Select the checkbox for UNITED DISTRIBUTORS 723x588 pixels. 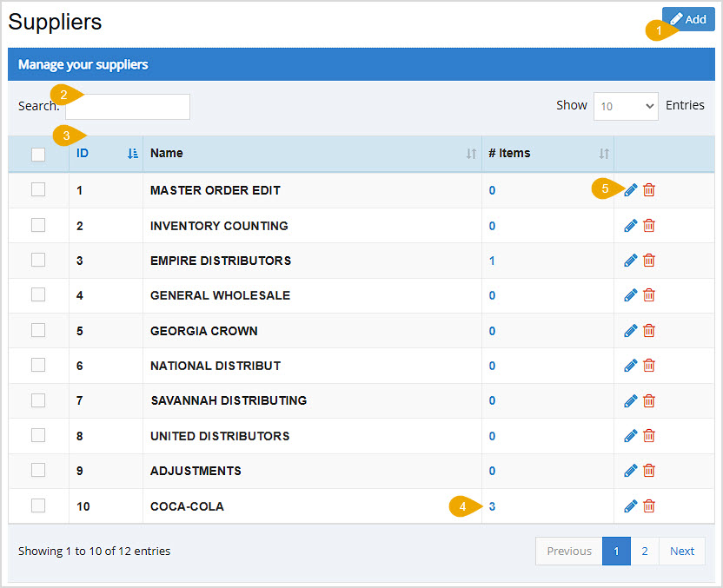(37, 435)
